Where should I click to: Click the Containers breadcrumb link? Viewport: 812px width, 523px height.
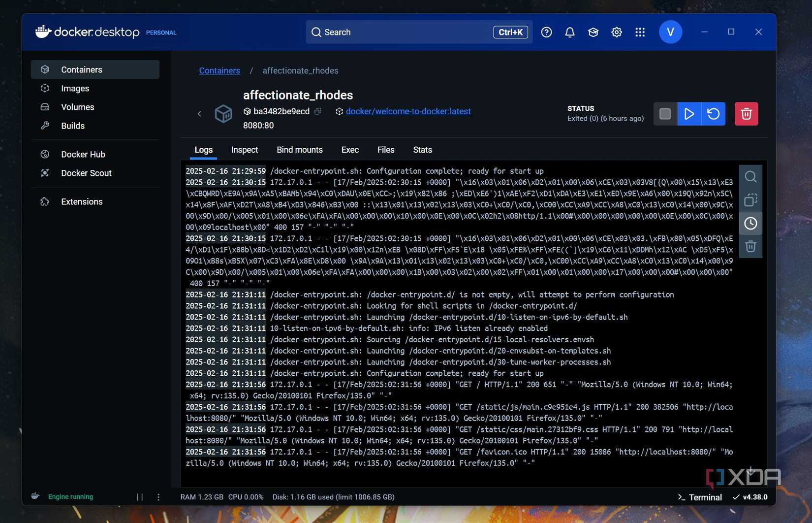click(219, 70)
